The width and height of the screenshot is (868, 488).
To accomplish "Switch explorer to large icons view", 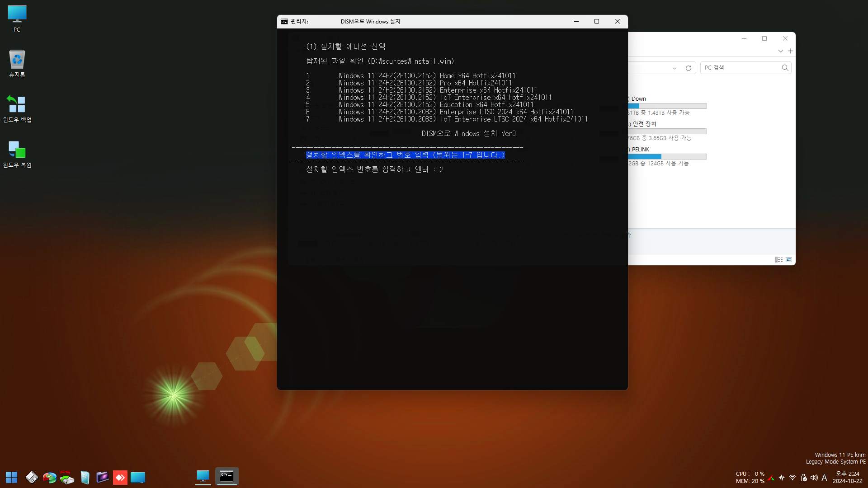I will [789, 260].
